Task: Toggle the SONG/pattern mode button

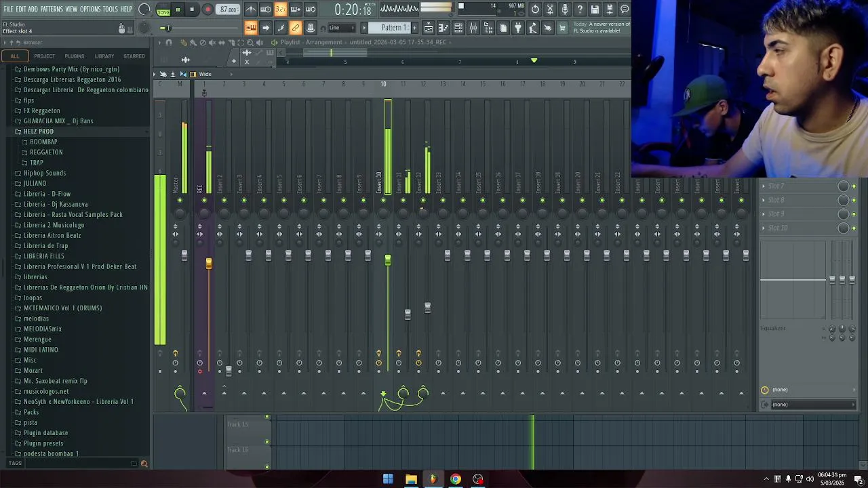Action: (163, 10)
